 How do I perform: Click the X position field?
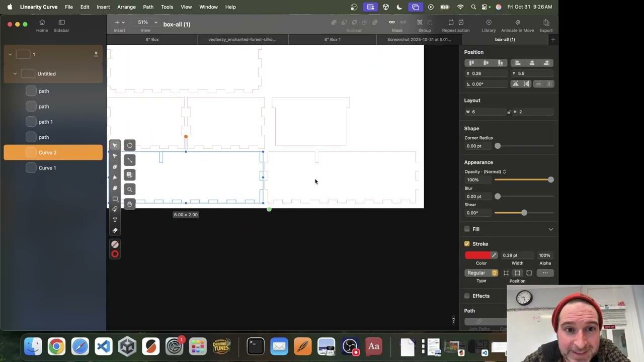(x=486, y=73)
